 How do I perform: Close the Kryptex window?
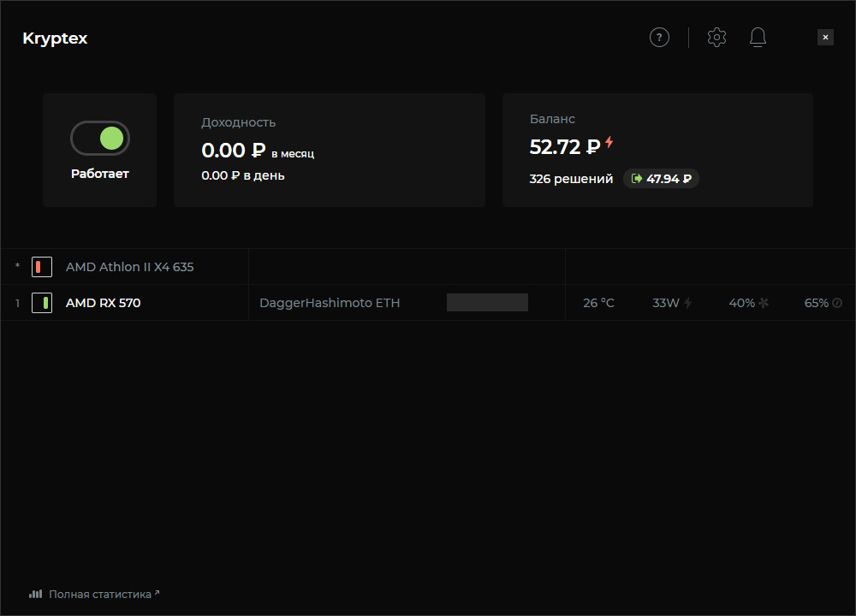(x=825, y=38)
